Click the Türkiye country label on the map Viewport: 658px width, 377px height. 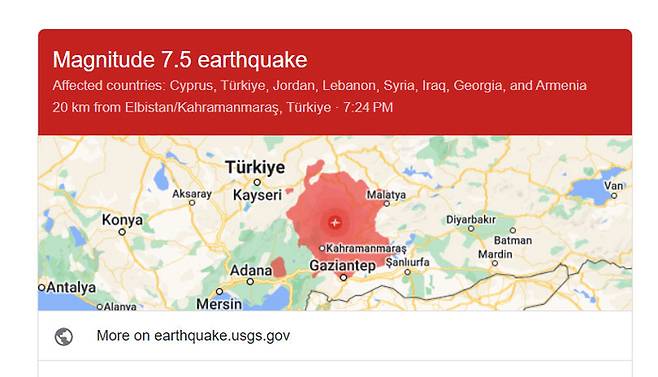click(x=255, y=167)
